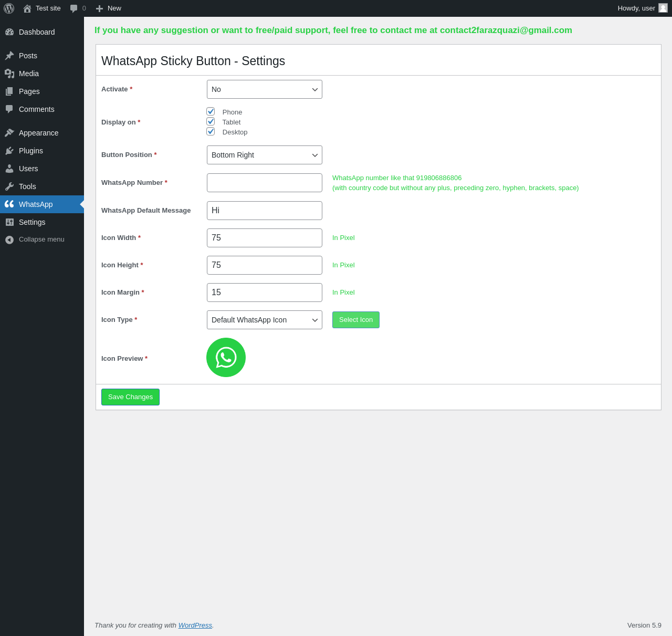Open the Button Position dropdown

pyautogui.click(x=265, y=155)
